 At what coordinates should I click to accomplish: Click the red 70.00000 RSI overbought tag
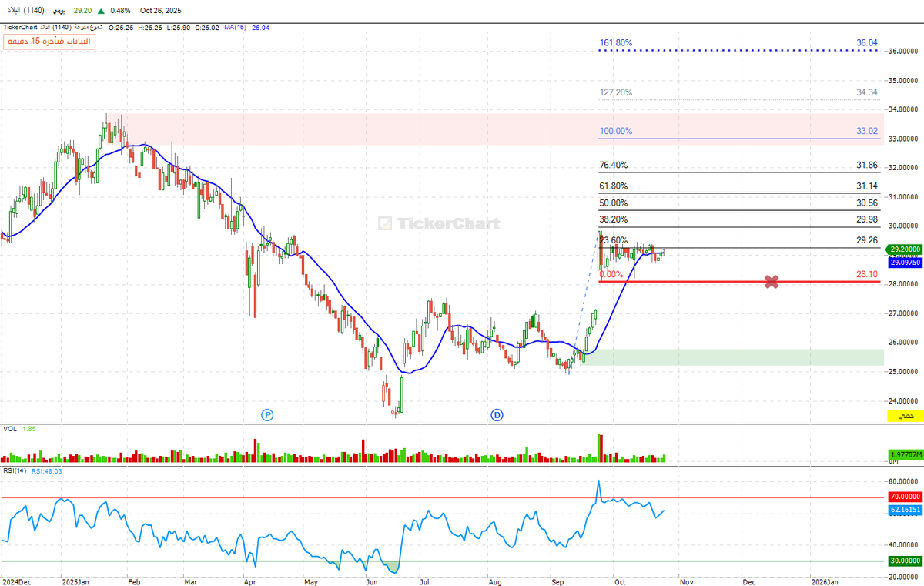coord(906,498)
